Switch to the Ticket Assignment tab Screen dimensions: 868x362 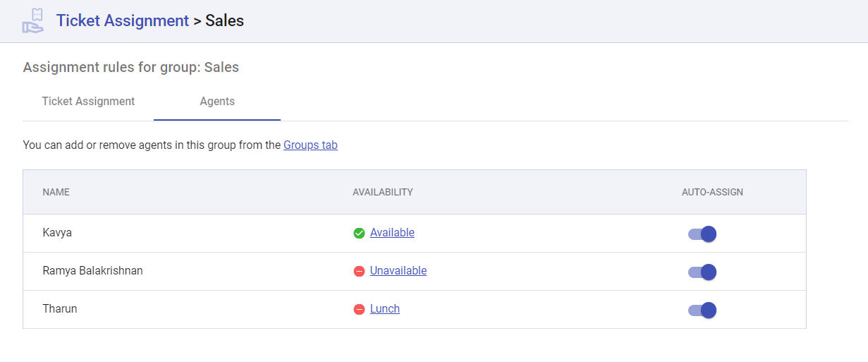point(88,101)
